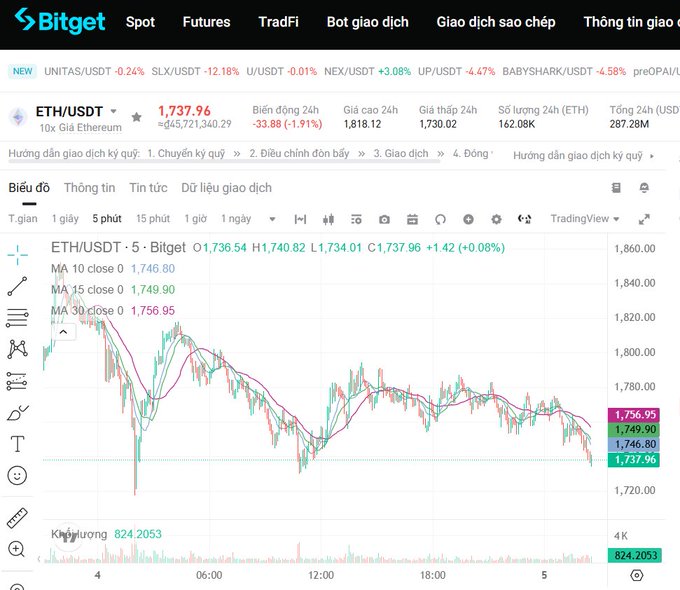The image size is (680, 590).
Task: Take a chart snapshot with camera icon
Action: [x=384, y=219]
